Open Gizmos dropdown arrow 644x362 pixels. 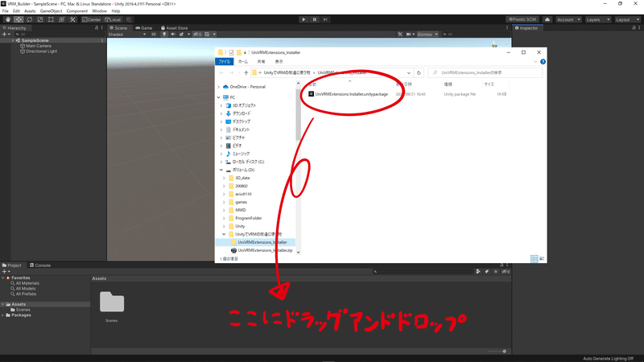tap(436, 35)
